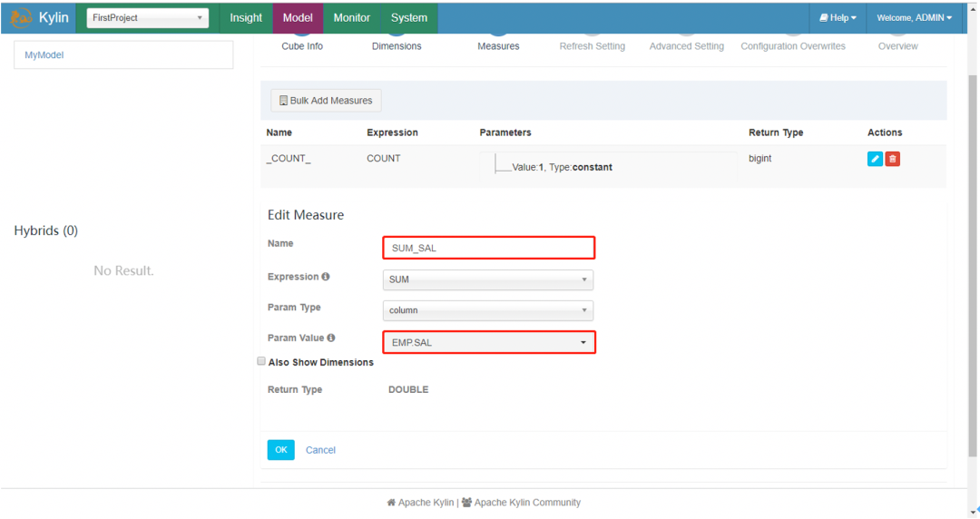Cancel editing the measure
The height and width of the screenshot is (519, 980).
(320, 450)
